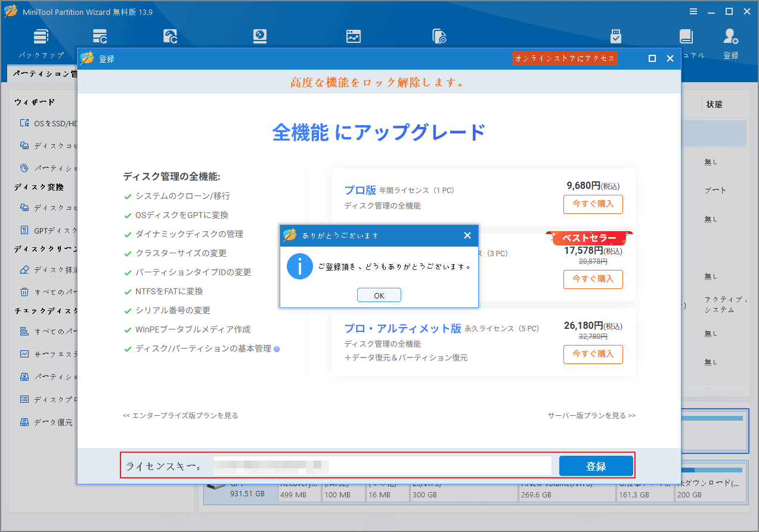The width and height of the screenshot is (759, 532).
Task: Close the 登録 registration dialog
Action: point(670,58)
